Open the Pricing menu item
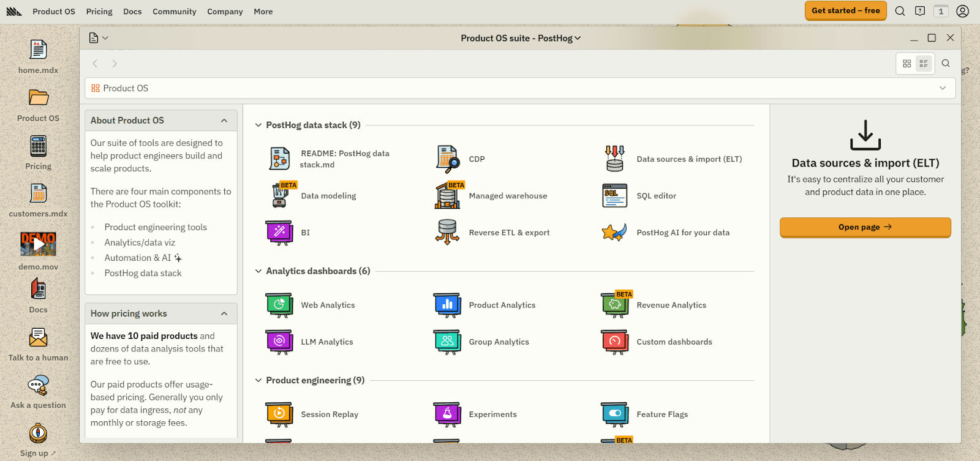 99,12
